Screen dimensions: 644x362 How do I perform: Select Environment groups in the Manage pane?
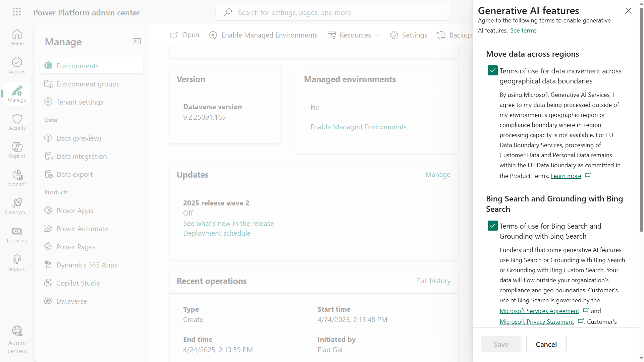tap(88, 84)
